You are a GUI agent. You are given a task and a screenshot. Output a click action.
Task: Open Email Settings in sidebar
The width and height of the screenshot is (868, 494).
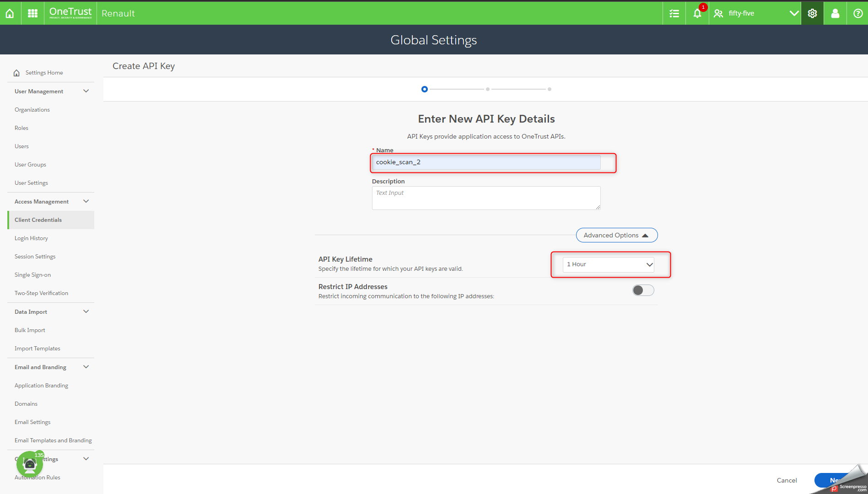pos(32,422)
